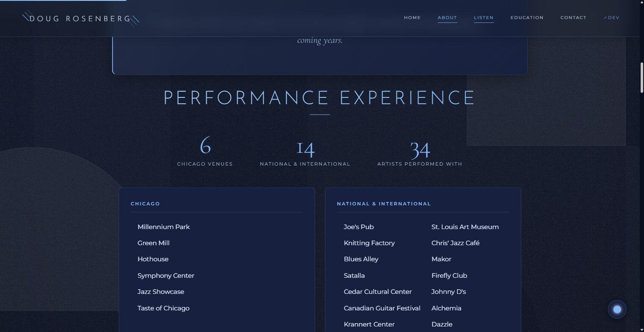Viewport: 644px width, 332px height.
Task: Navigate to the Contact page
Action: pyautogui.click(x=573, y=18)
